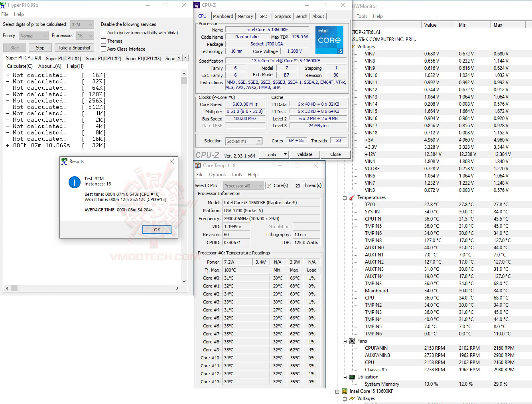Click the Temperatures thermometer icon in HWMonitor
Screen dimensions: 532x404
(351, 197)
